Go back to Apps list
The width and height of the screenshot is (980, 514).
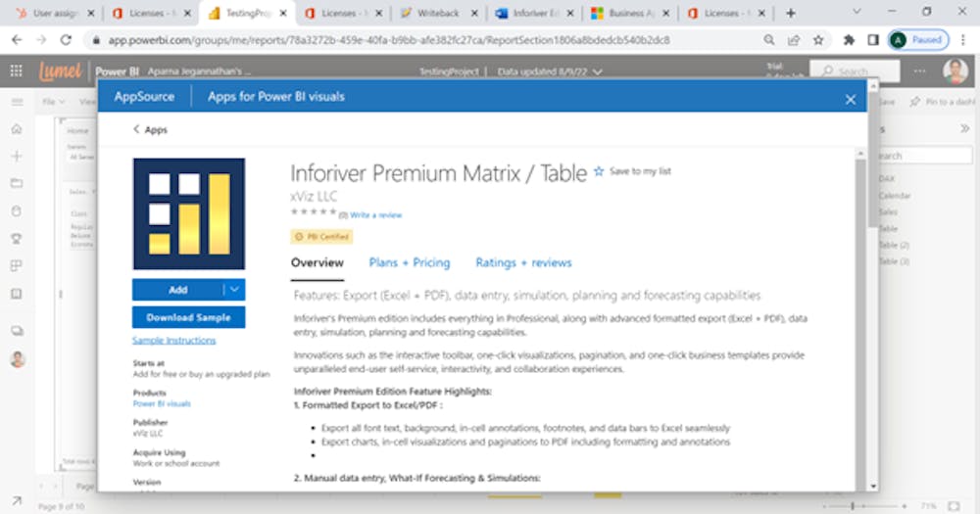click(x=151, y=130)
